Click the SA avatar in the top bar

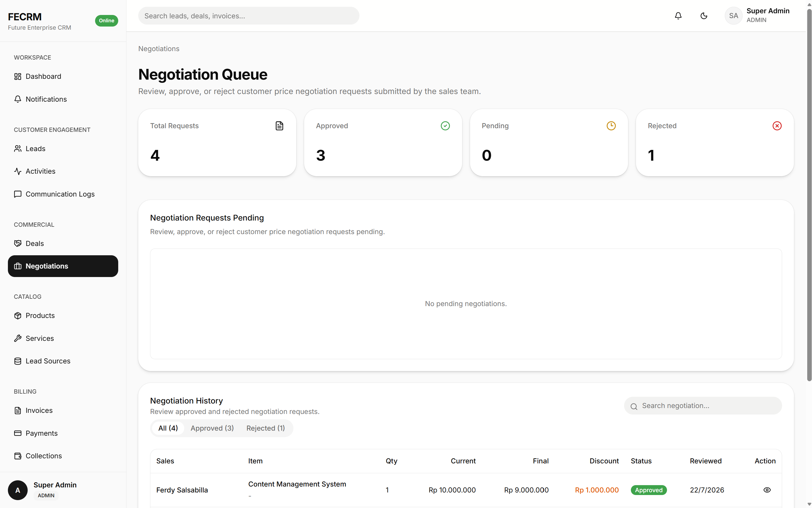[x=734, y=16]
